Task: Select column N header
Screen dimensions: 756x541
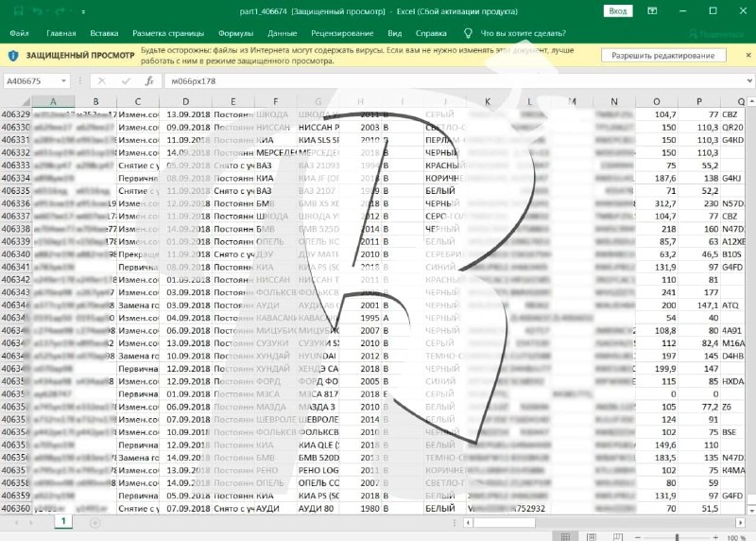Action: click(614, 101)
